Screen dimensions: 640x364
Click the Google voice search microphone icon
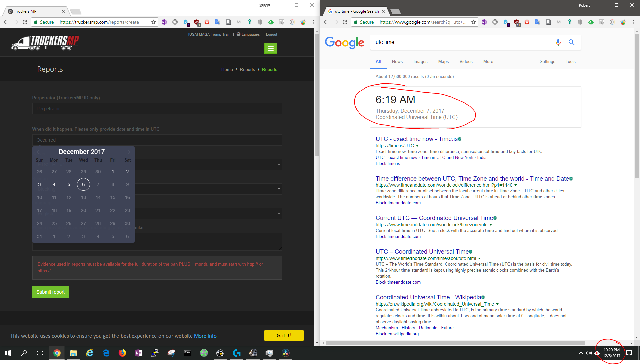(x=558, y=42)
